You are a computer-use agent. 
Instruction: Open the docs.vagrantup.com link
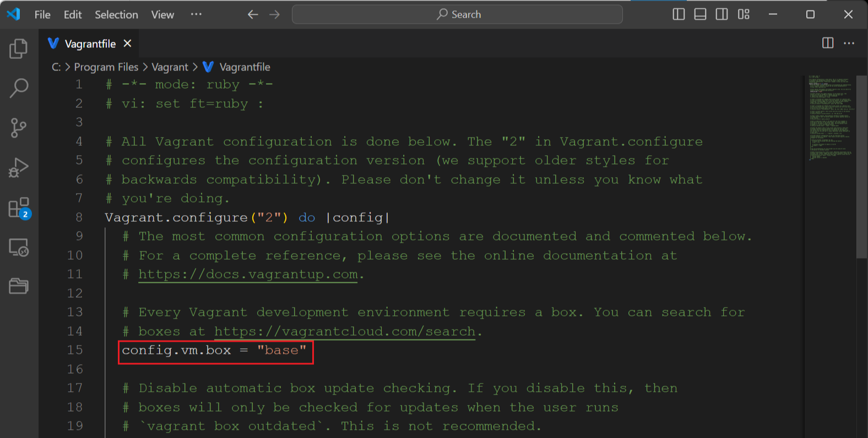(248, 274)
